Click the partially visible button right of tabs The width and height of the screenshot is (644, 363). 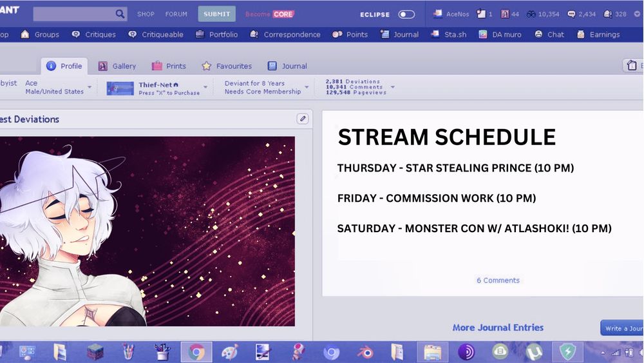click(633, 65)
